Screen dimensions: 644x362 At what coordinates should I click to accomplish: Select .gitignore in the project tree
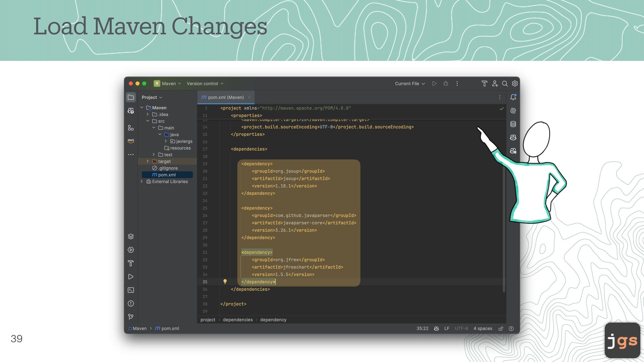pyautogui.click(x=165, y=168)
